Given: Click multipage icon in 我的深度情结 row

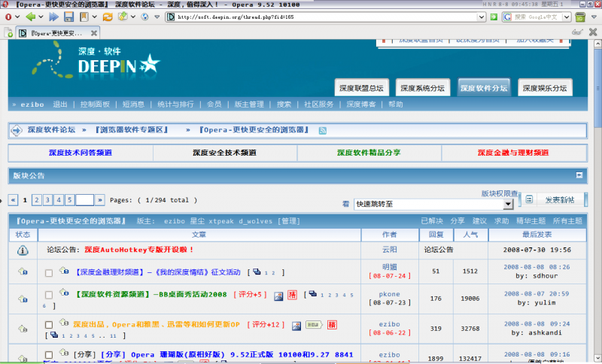Looking at the screenshot, I should [x=257, y=271].
